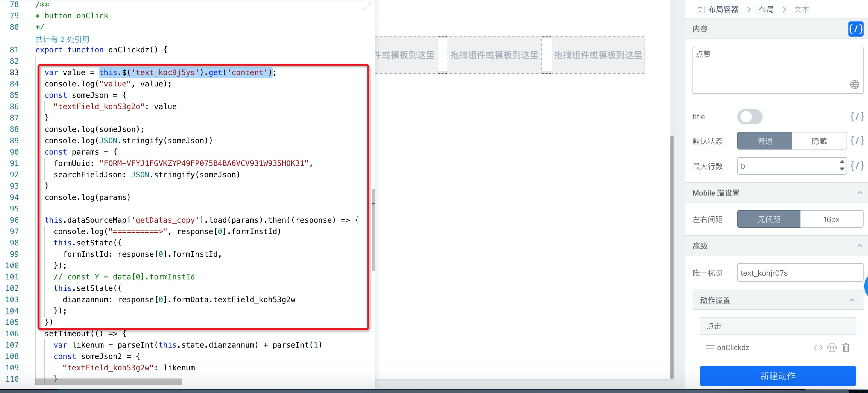Select 普通 as the default state

click(x=764, y=141)
